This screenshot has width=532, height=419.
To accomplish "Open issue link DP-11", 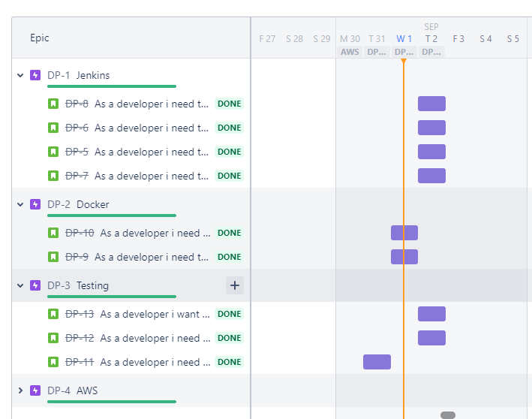I will click(80, 362).
